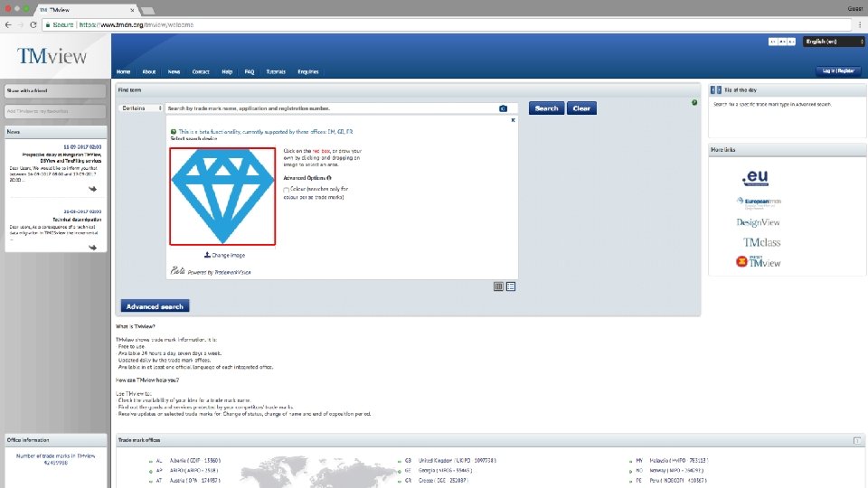Open the ASEAN TMview link
Viewport: 868px width, 488px height.
click(x=758, y=262)
